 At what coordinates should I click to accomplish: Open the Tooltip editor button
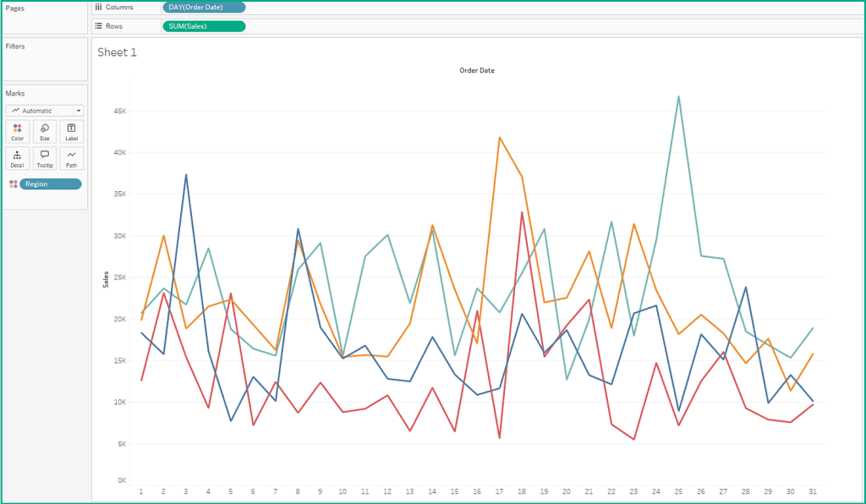44,158
